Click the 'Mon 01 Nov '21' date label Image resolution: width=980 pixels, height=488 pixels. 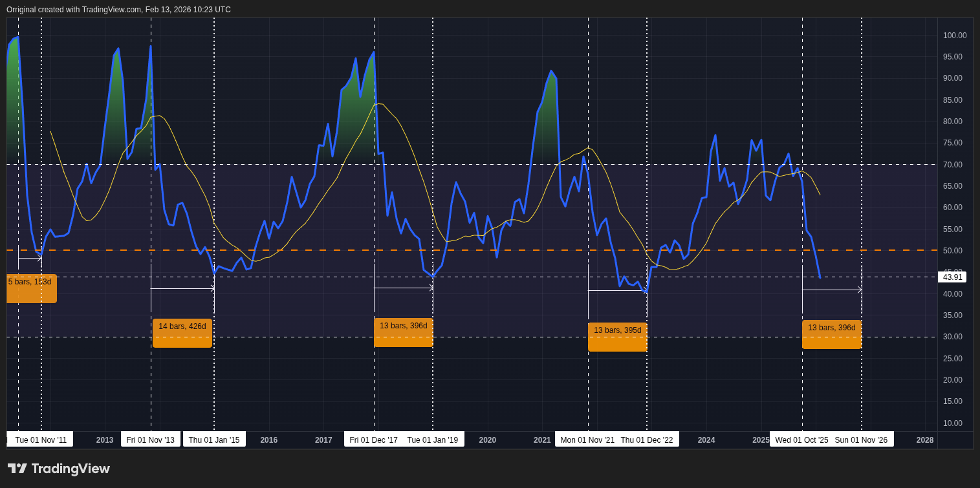(587, 440)
